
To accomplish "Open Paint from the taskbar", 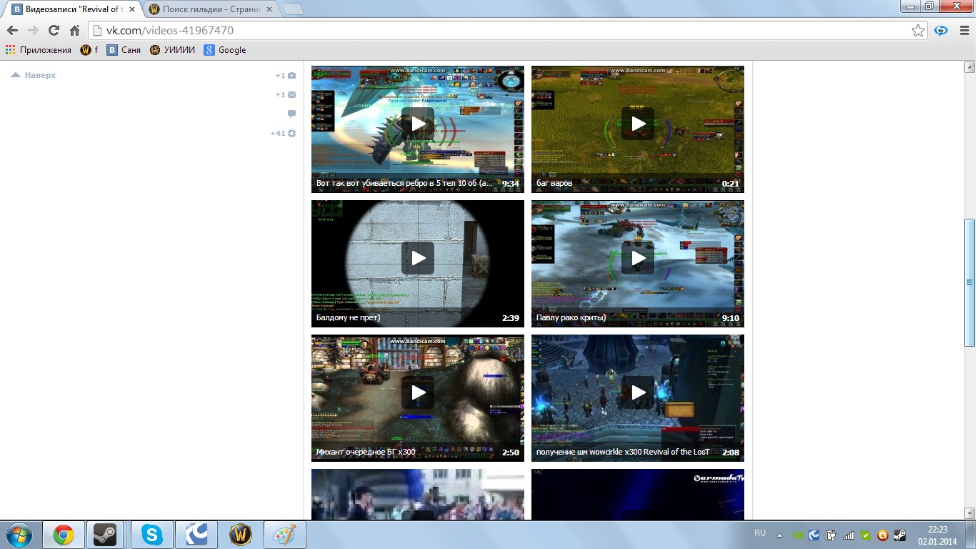I will [x=285, y=535].
